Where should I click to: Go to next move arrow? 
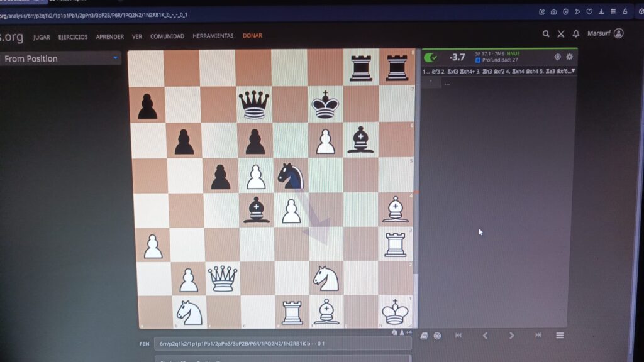[511, 336]
